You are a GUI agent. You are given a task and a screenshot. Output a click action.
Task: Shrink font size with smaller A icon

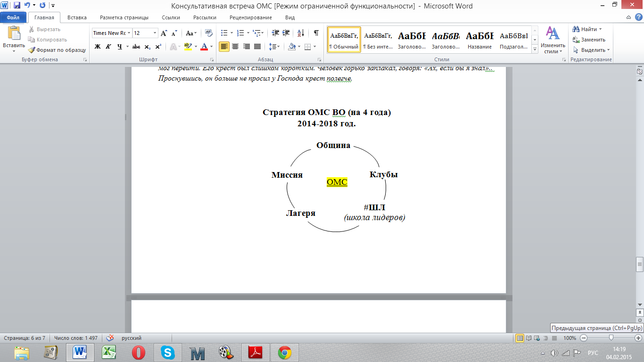(x=174, y=33)
